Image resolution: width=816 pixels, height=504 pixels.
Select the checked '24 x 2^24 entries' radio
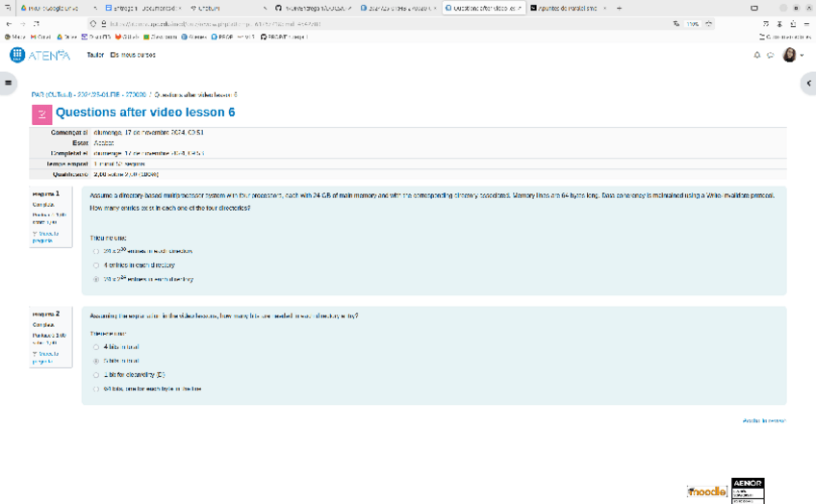(x=96, y=279)
